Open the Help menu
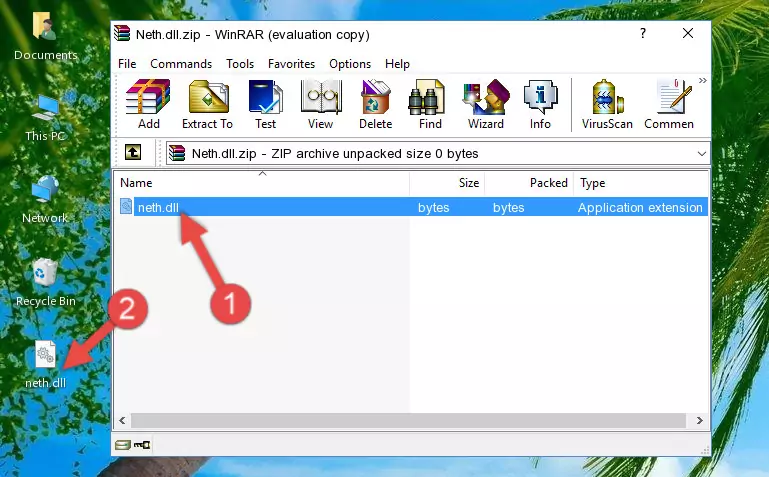Image resolution: width=769 pixels, height=477 pixels. click(x=397, y=64)
